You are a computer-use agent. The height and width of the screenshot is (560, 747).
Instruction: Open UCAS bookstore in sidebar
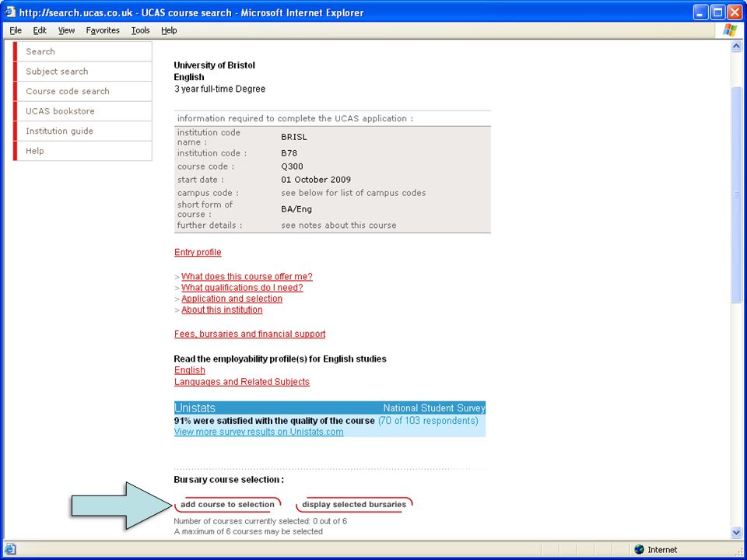[83, 111]
